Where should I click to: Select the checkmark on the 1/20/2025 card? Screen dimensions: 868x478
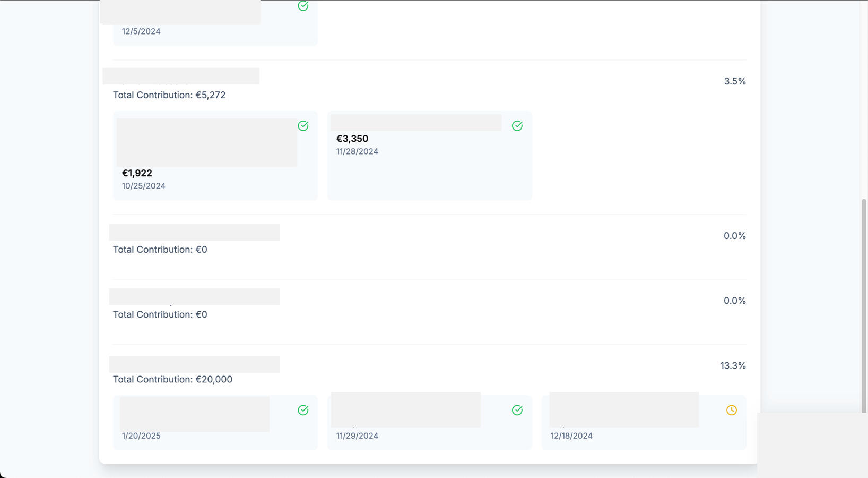pyautogui.click(x=303, y=410)
